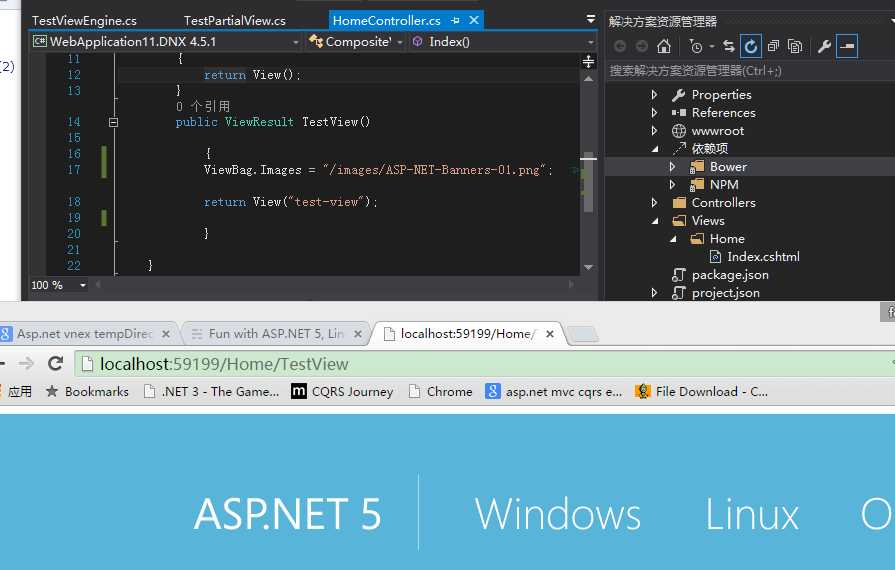Image resolution: width=895 pixels, height=570 pixels.
Task: Expand the Bower folder
Action: tap(672, 167)
